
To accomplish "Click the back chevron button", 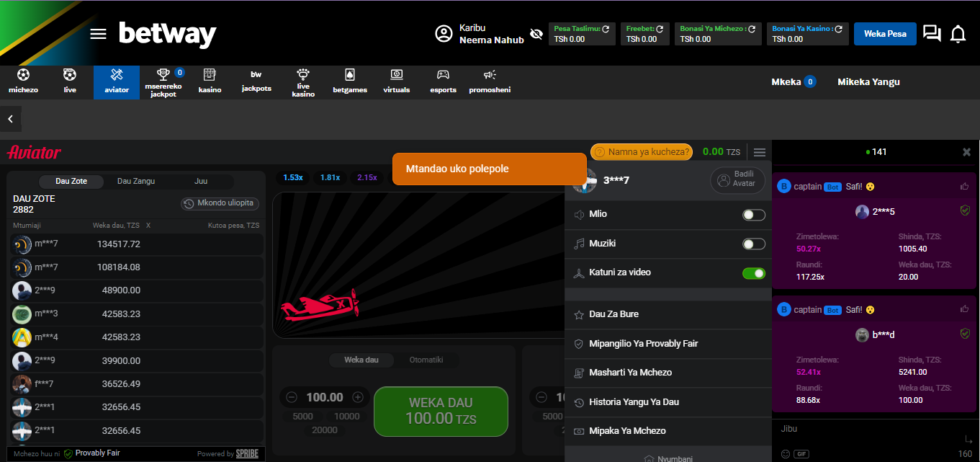I will (x=11, y=119).
